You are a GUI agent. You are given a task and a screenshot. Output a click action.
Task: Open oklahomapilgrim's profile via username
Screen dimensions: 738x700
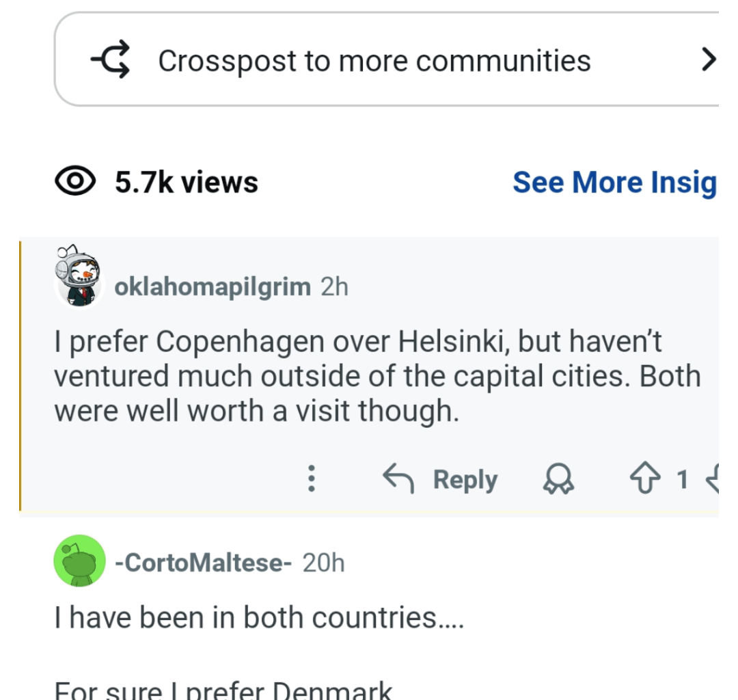click(212, 286)
